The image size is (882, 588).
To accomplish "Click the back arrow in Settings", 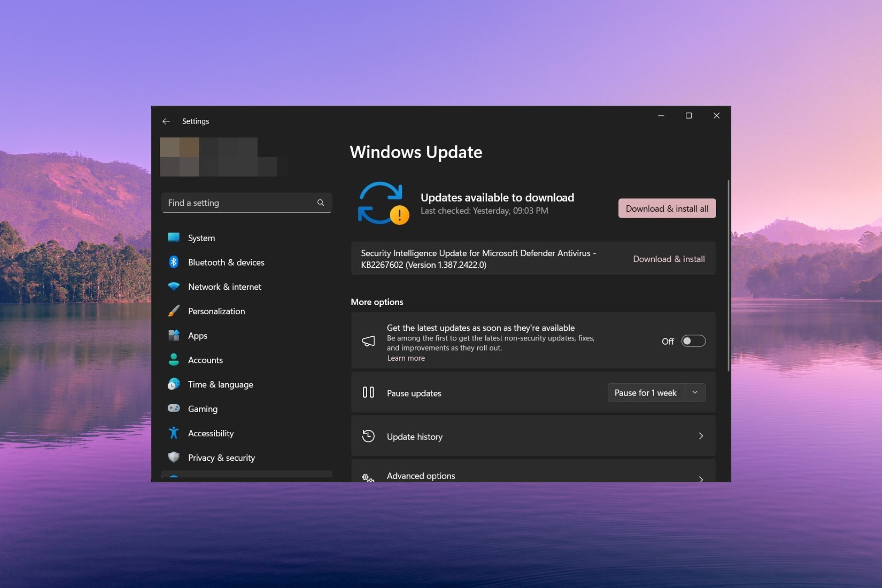I will point(166,121).
